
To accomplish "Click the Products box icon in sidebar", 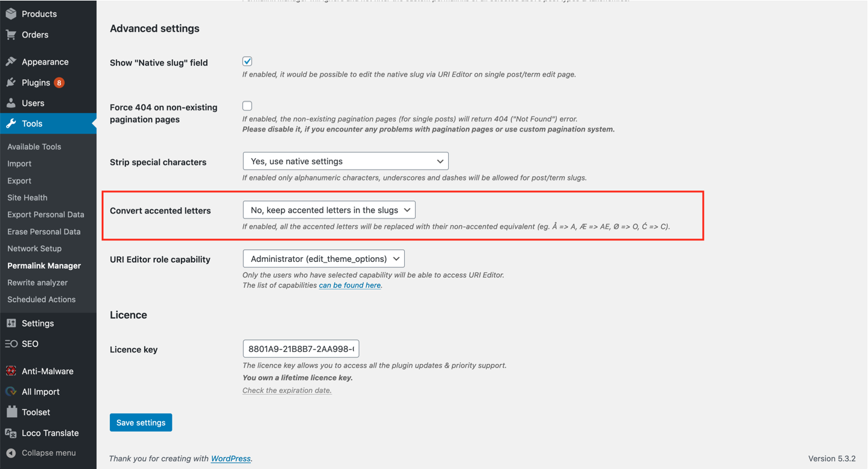I will 11,14.
